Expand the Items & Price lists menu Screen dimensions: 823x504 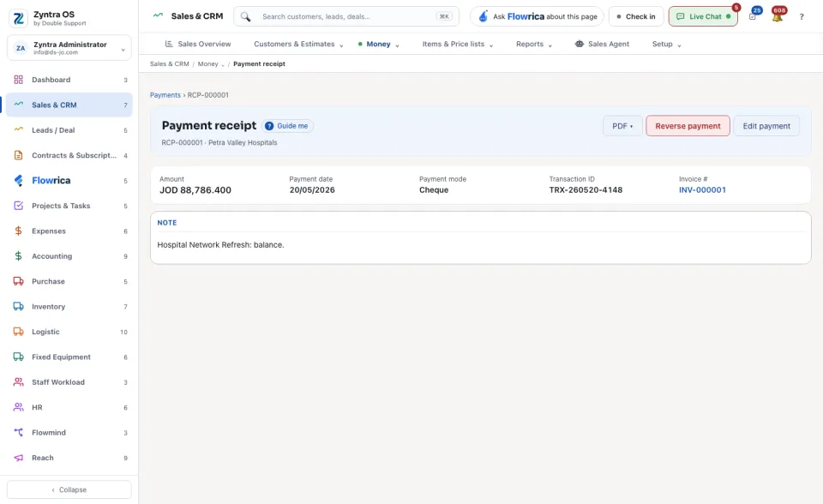click(458, 44)
